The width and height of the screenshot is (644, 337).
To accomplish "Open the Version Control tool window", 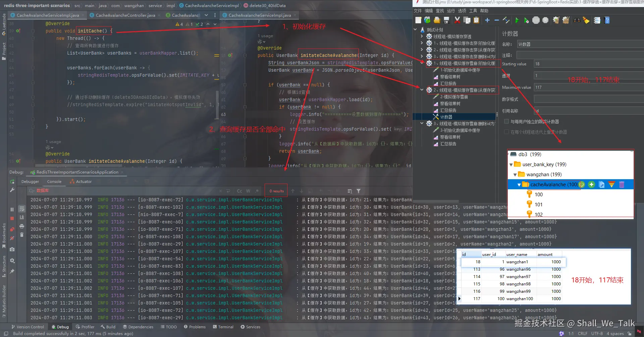I will tap(28, 327).
